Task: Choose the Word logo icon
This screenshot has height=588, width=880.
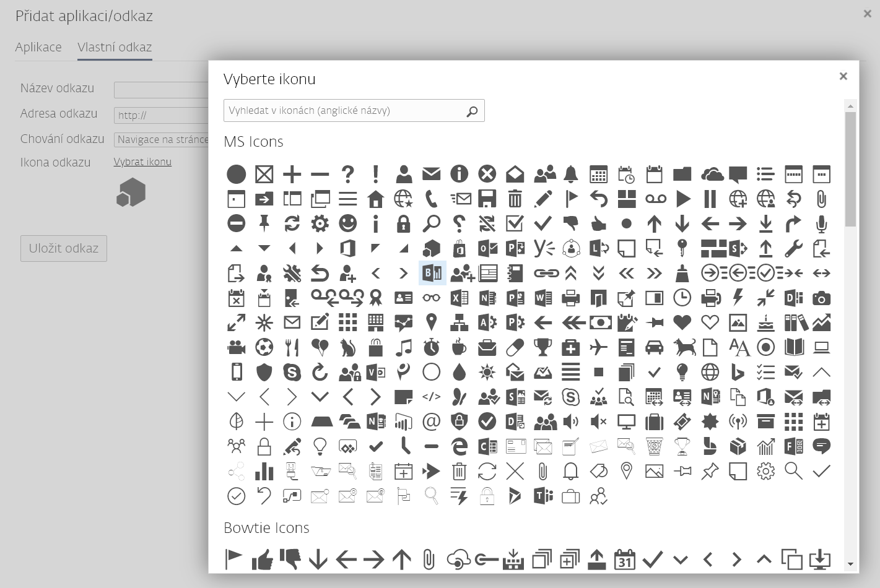Action: coord(542,298)
